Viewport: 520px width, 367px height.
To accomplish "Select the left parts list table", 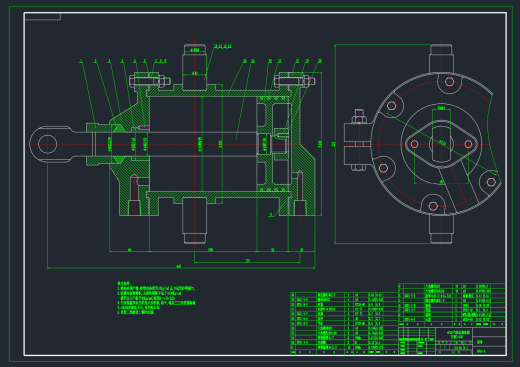I will [344, 323].
